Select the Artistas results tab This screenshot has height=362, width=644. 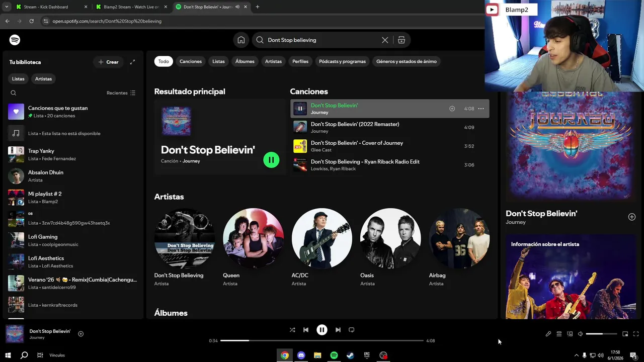[273, 61]
